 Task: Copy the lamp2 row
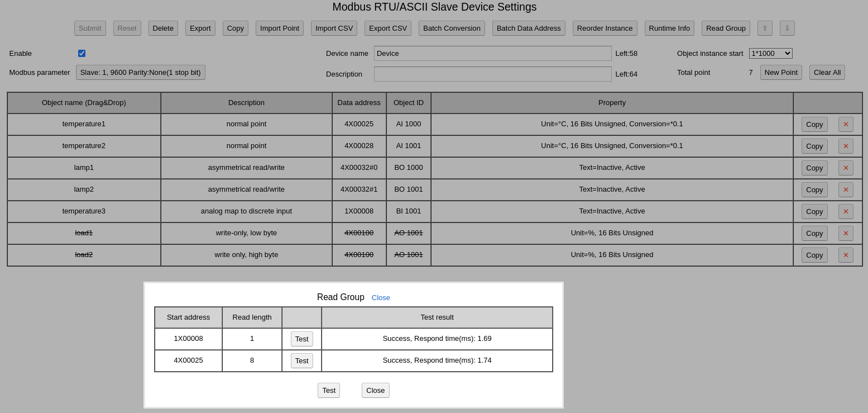[814, 189]
